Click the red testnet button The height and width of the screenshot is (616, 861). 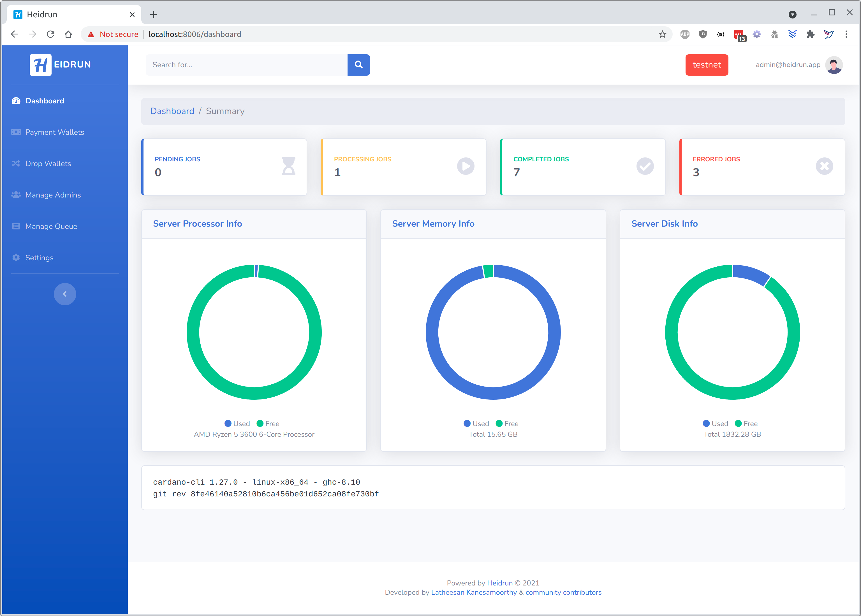point(706,65)
